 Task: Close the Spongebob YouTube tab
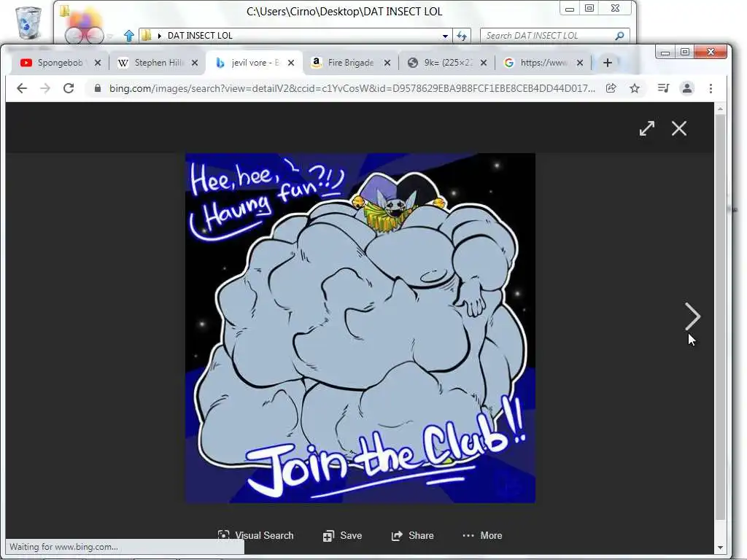pos(98,63)
